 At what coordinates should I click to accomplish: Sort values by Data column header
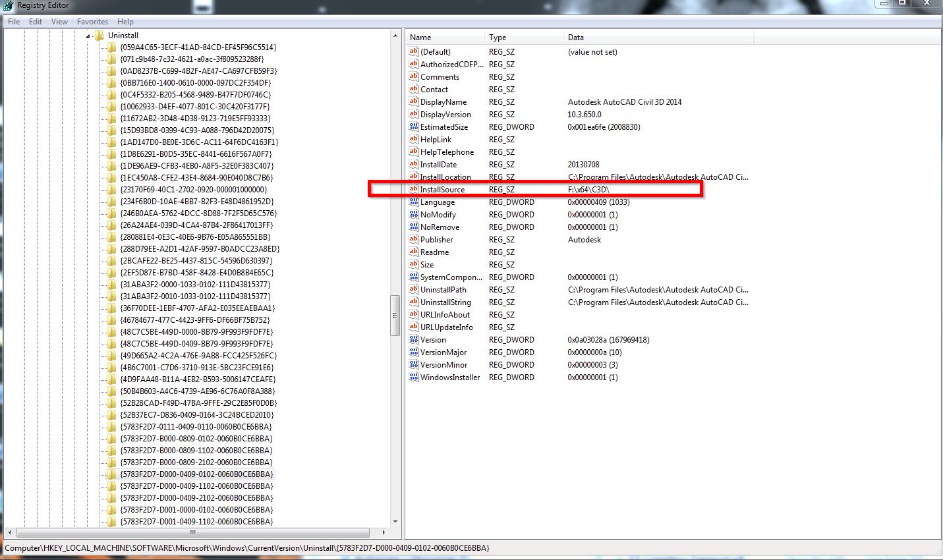[659, 38]
